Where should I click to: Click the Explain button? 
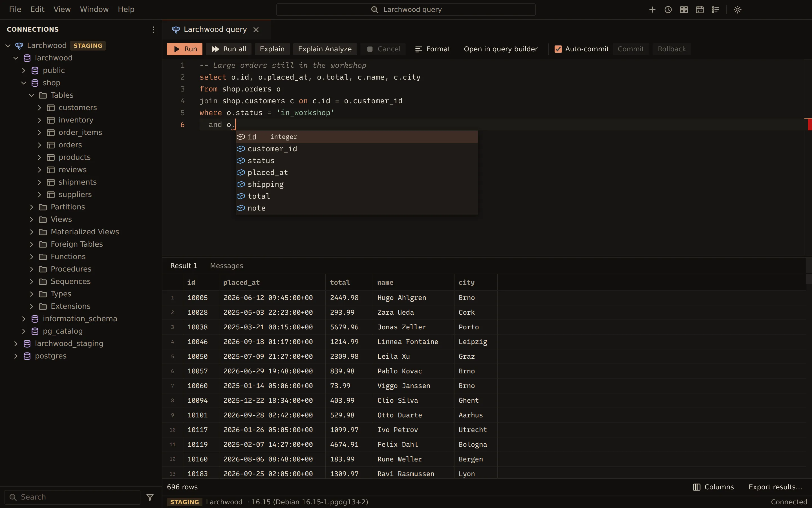(272, 49)
